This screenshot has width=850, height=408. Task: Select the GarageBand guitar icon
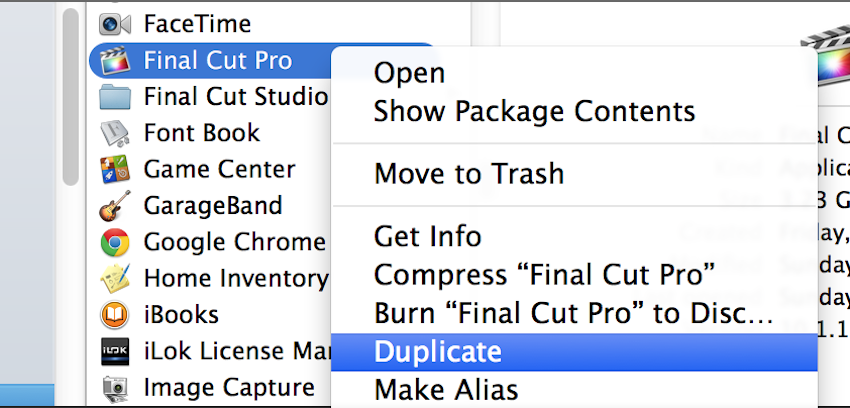pos(116,206)
